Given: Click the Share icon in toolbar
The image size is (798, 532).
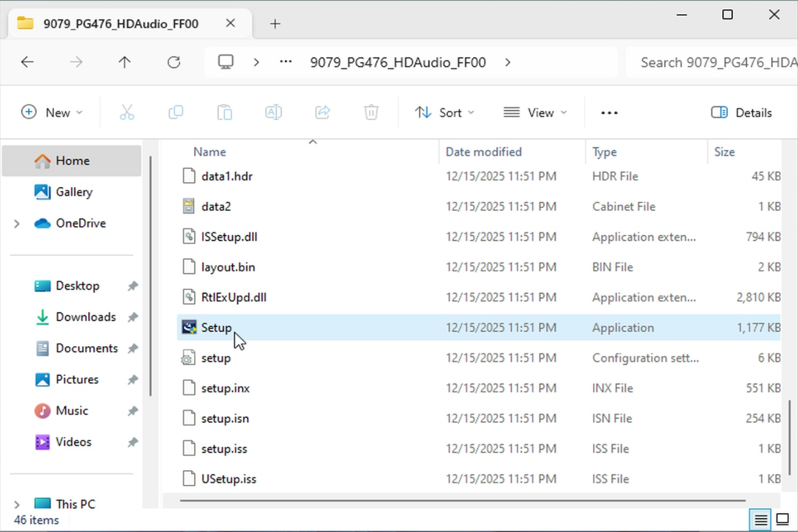Looking at the screenshot, I should pyautogui.click(x=323, y=113).
